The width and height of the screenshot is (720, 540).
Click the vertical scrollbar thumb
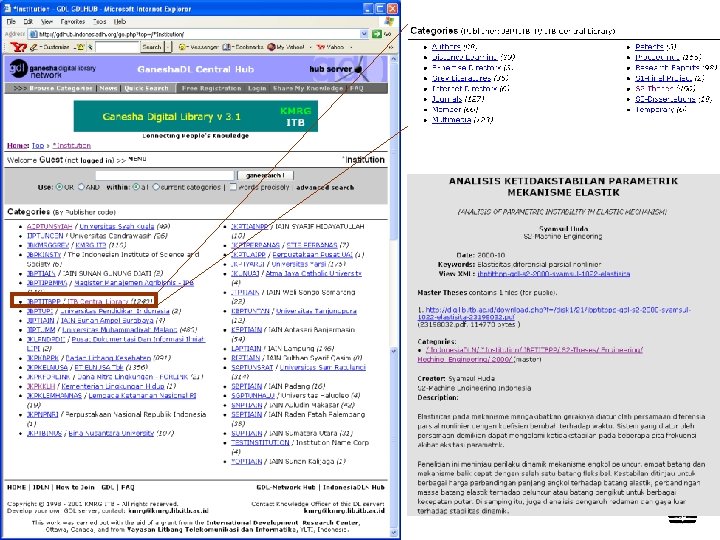click(x=394, y=152)
